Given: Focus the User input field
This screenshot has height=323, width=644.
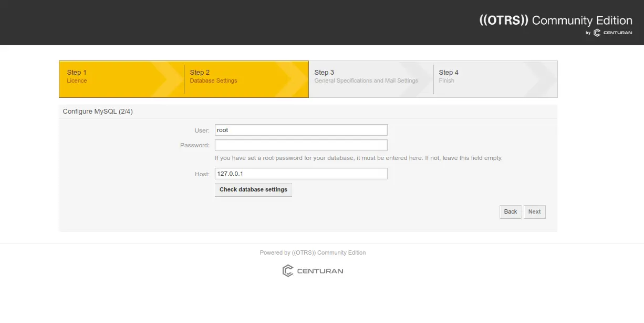Looking at the screenshot, I should point(301,130).
